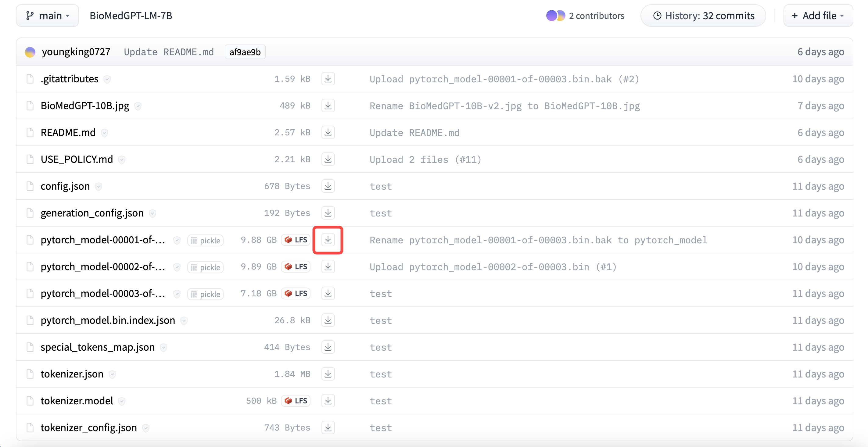868x447 pixels.
Task: Open tokenizer.json file
Action: point(72,374)
